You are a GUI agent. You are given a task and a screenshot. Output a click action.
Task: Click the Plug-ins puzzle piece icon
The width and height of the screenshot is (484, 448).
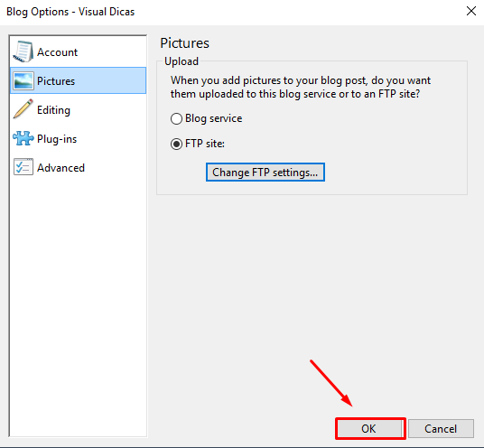click(23, 138)
